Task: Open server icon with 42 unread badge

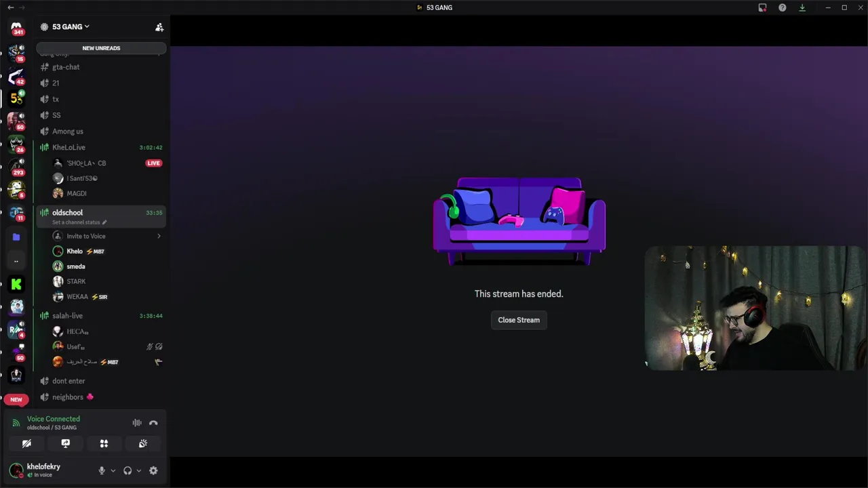Action: coord(16,76)
